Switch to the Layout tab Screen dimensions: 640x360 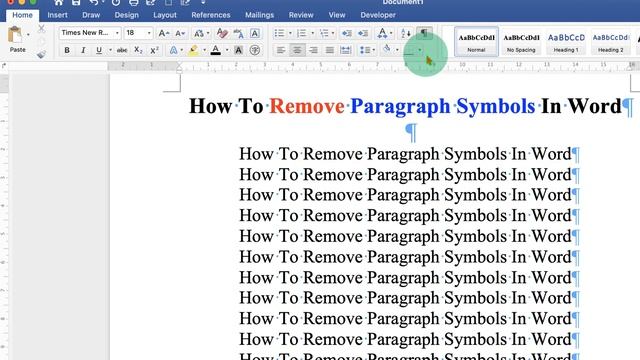click(x=165, y=15)
